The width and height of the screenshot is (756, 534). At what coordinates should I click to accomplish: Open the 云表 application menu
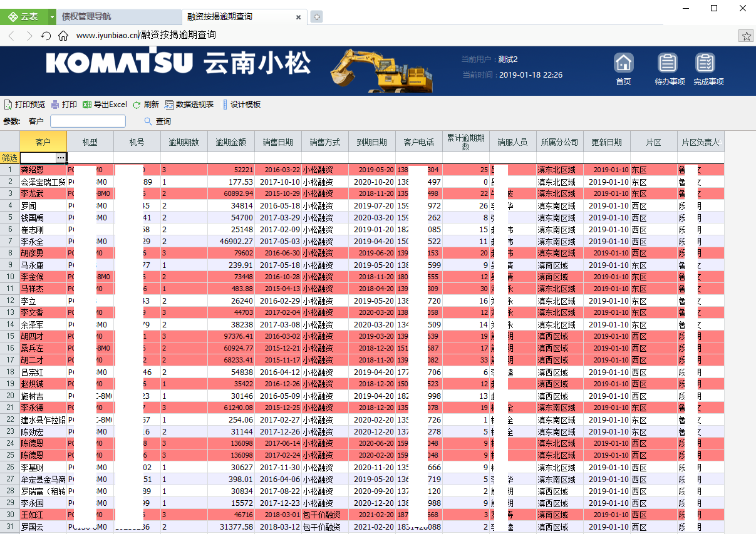24,17
